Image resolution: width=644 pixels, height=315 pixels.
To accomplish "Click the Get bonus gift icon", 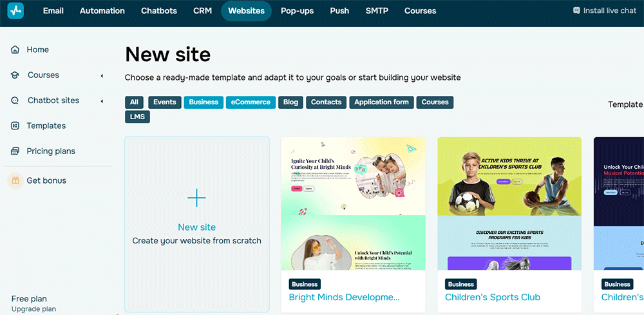I will point(15,181).
